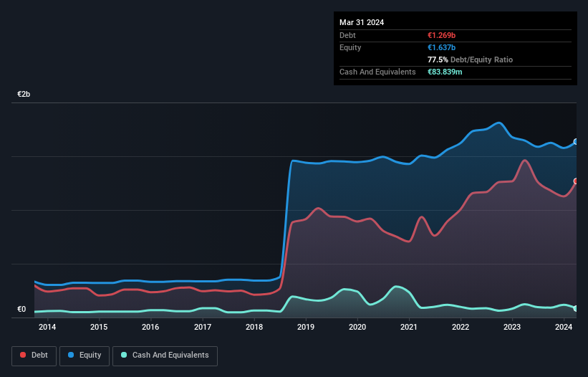The width and height of the screenshot is (588, 377).
Task: Toggle the Debt series in the legend
Action: click(34, 355)
